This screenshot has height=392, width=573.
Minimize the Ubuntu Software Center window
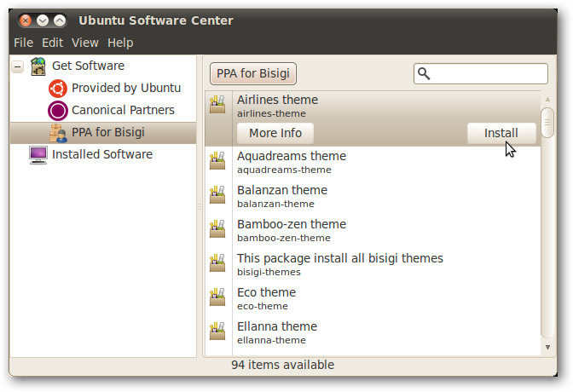[43, 20]
